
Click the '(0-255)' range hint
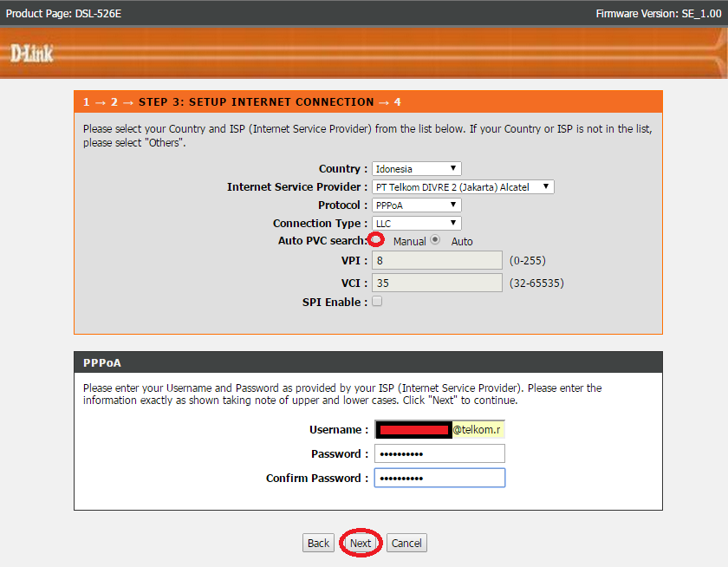pyautogui.click(x=528, y=260)
